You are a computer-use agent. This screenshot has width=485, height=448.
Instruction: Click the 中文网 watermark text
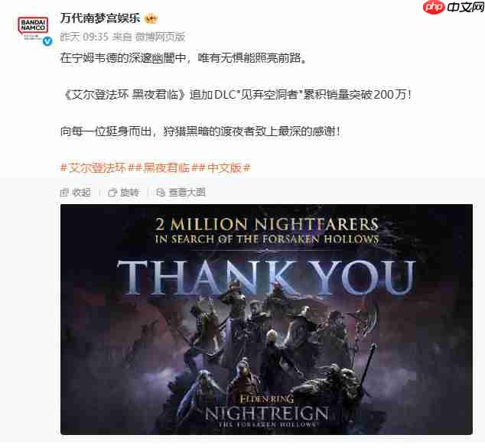point(464,8)
